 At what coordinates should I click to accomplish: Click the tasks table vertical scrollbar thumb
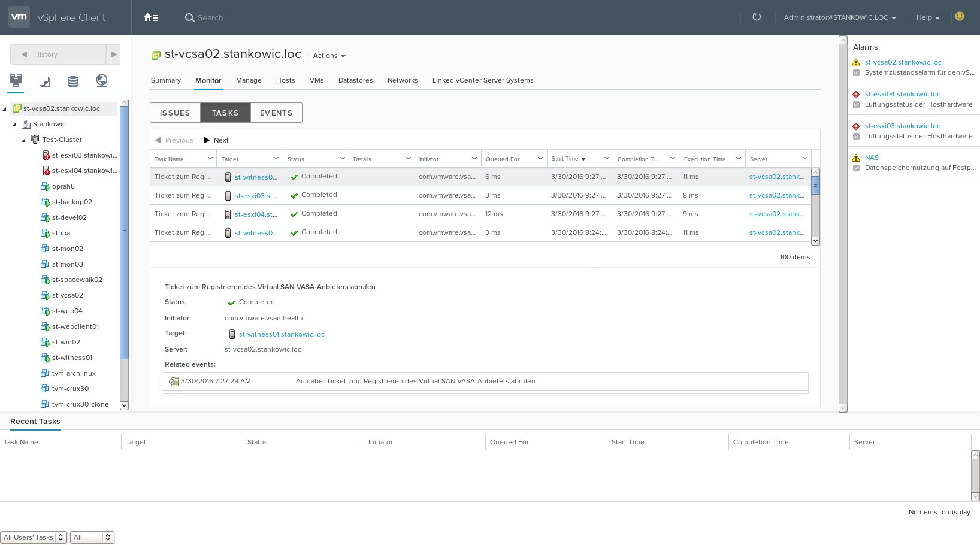(815, 185)
